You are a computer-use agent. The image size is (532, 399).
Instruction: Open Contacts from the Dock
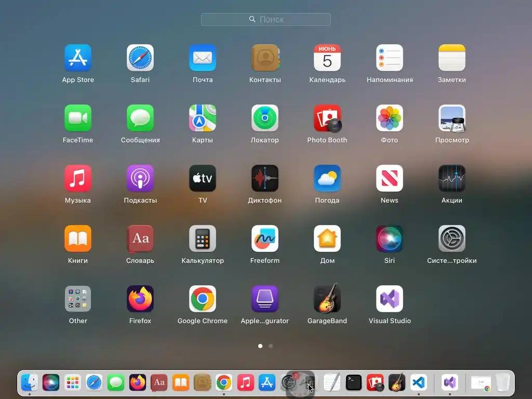coord(203,383)
